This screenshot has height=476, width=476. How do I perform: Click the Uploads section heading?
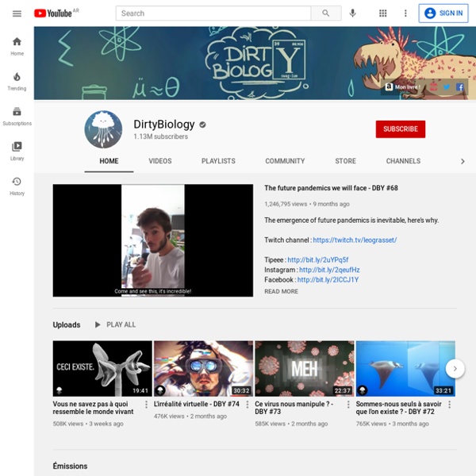(x=67, y=324)
